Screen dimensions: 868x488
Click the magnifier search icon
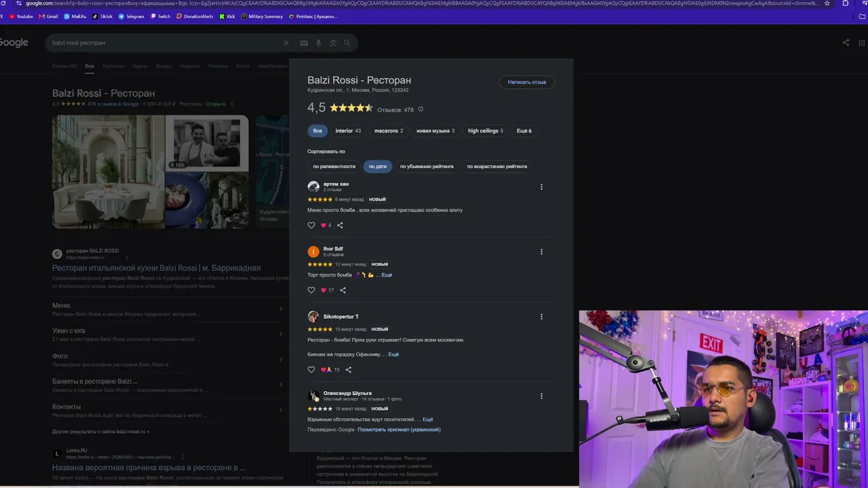[347, 43]
